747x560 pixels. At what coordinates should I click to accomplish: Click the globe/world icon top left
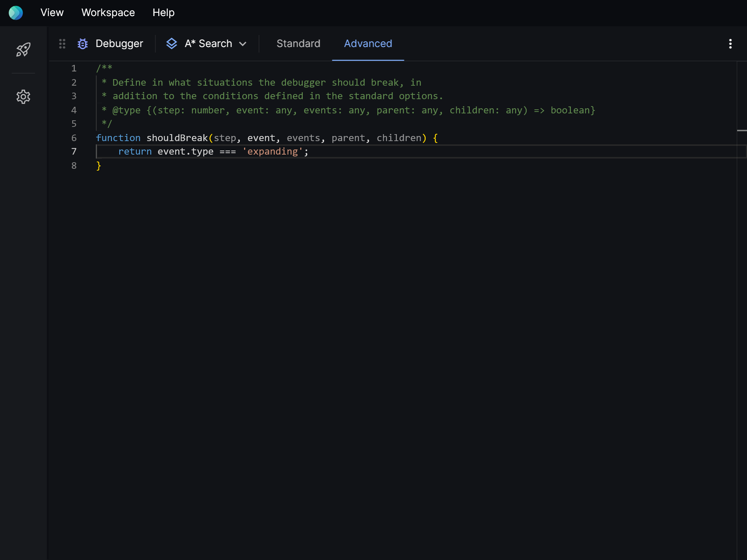(16, 12)
